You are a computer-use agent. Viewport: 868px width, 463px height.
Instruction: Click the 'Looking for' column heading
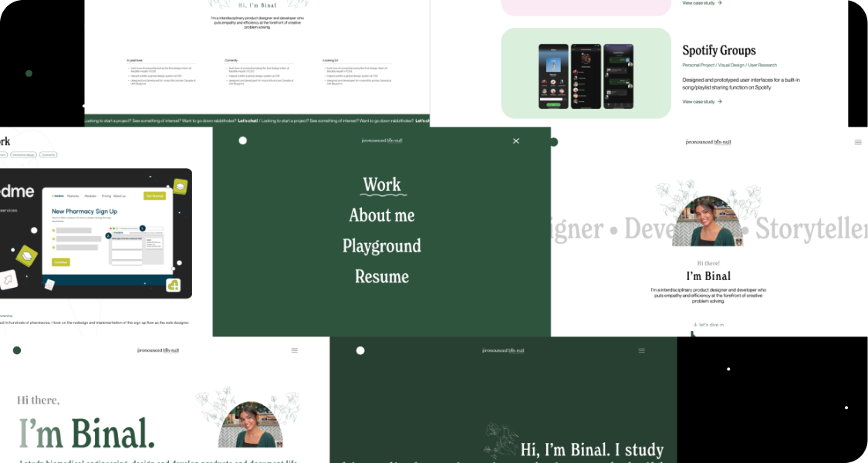(330, 60)
